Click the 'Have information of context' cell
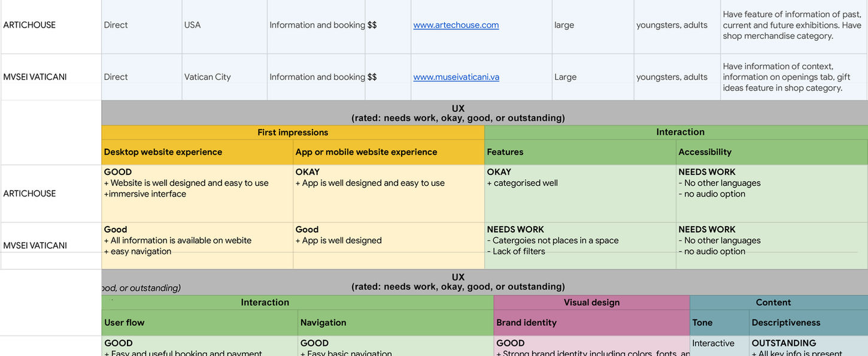Screen dimensions: 868x356 (794, 77)
